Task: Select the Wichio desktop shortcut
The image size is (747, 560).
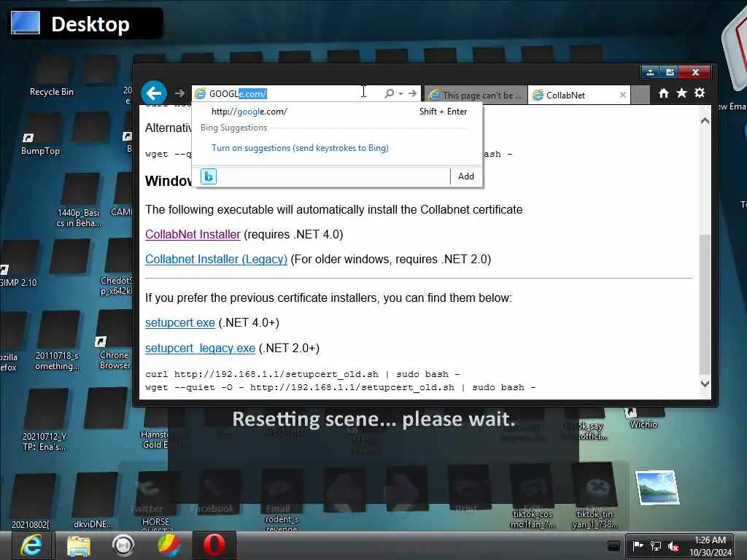Action: pyautogui.click(x=643, y=418)
